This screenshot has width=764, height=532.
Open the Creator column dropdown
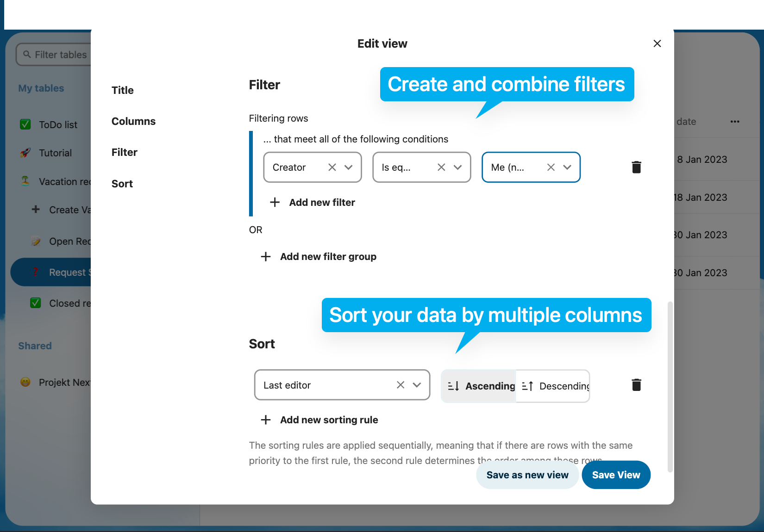point(349,167)
